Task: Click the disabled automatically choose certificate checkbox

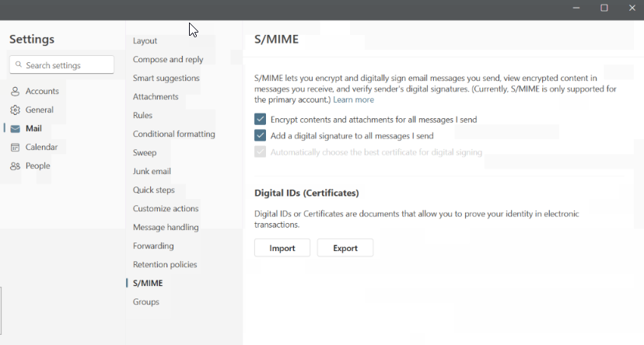Action: click(x=260, y=152)
